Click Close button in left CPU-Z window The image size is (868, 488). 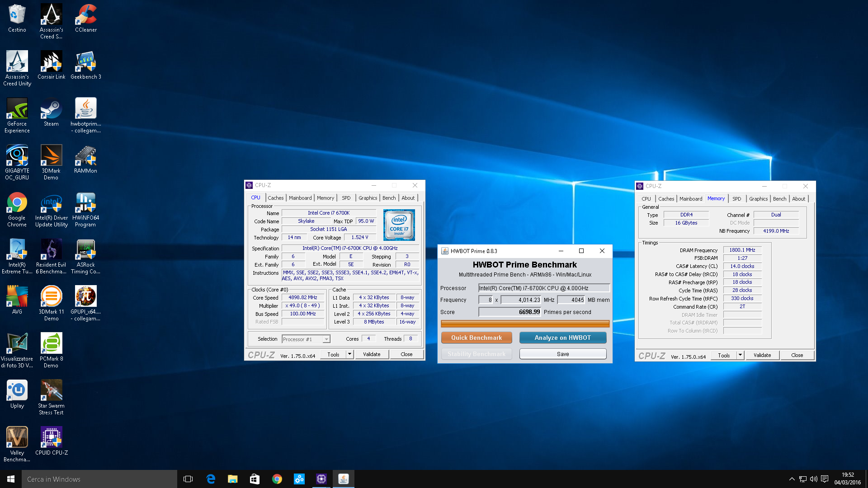(x=406, y=355)
